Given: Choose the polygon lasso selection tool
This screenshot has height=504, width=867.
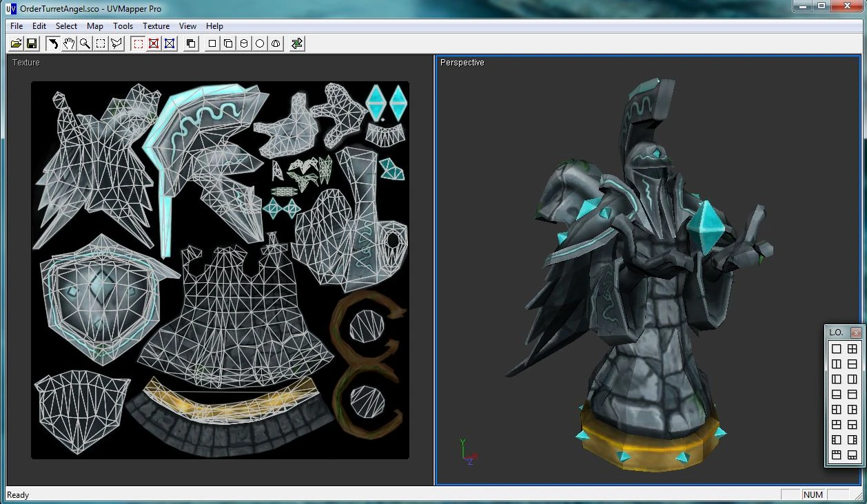Looking at the screenshot, I should click(116, 43).
